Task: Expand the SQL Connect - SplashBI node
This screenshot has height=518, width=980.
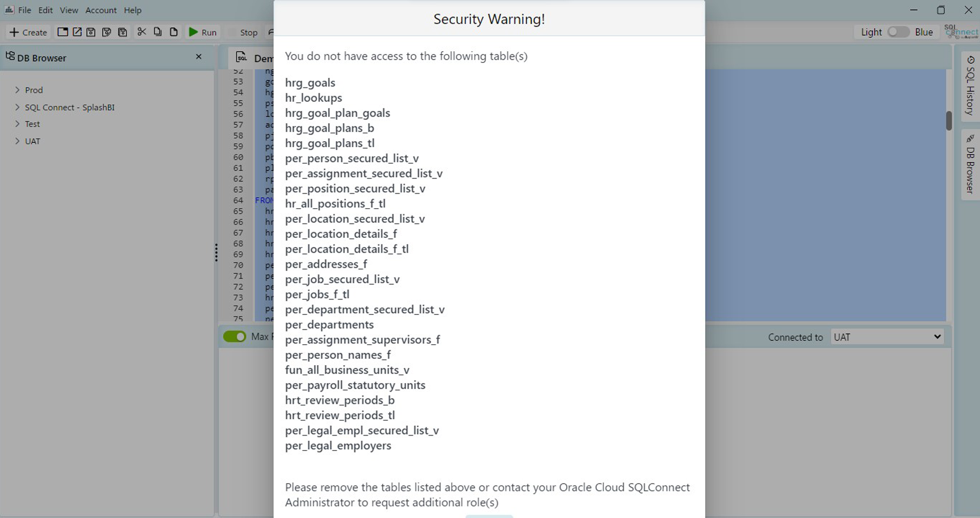Action: tap(17, 107)
